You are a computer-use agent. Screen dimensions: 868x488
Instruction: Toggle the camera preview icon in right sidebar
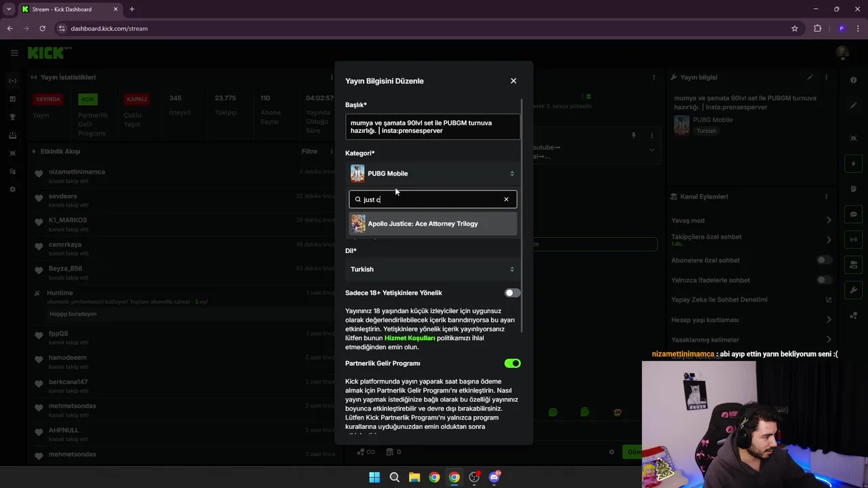pos(853,265)
